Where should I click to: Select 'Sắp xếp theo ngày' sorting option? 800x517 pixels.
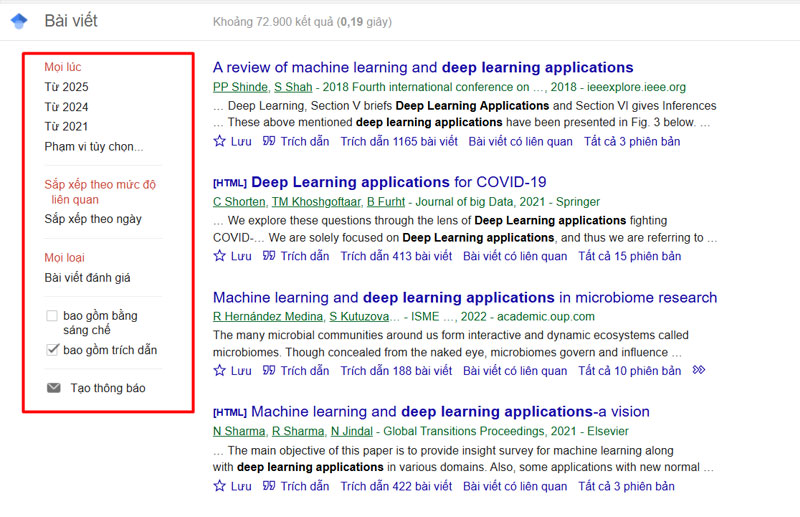(x=93, y=219)
